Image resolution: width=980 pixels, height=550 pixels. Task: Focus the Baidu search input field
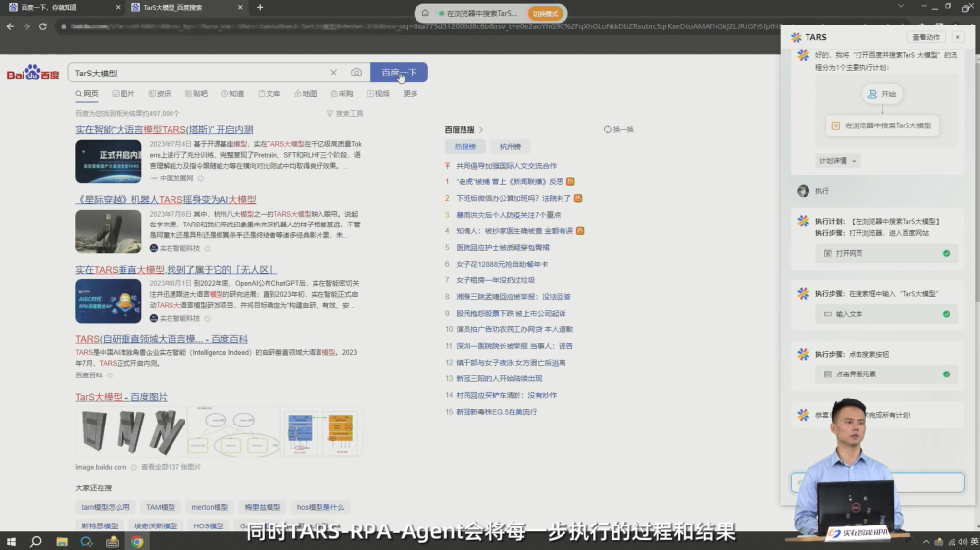[x=200, y=73]
